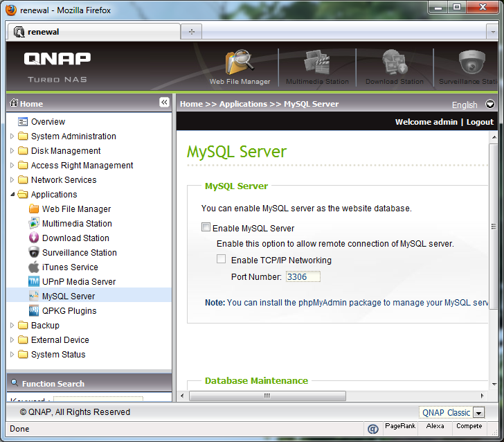Toggle Enable TCP/IP Networking checkbox
The height and width of the screenshot is (442, 504).
point(222,260)
